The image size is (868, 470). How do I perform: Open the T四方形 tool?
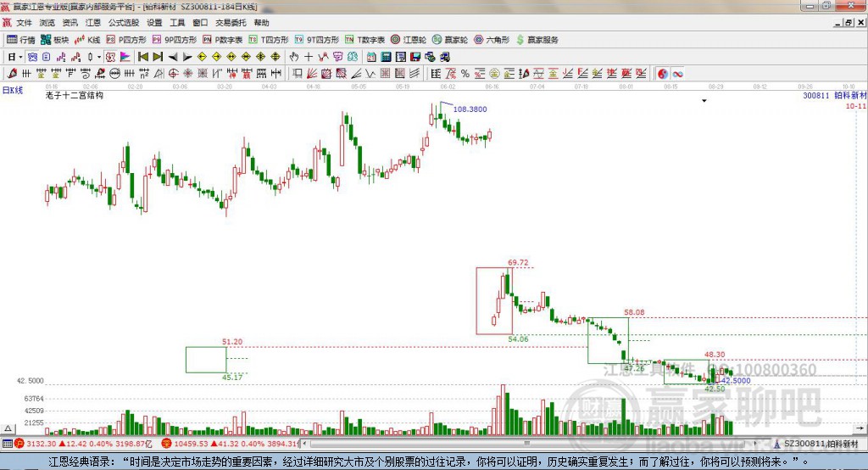pos(269,39)
